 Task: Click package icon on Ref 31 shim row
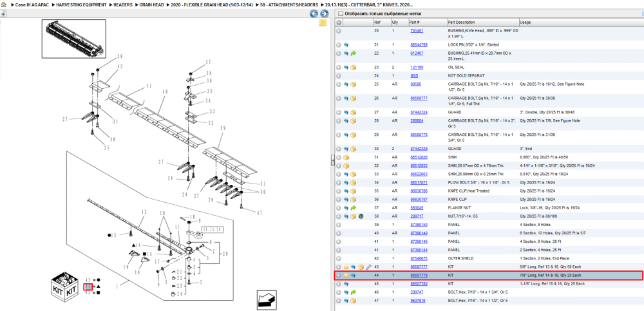[346, 157]
